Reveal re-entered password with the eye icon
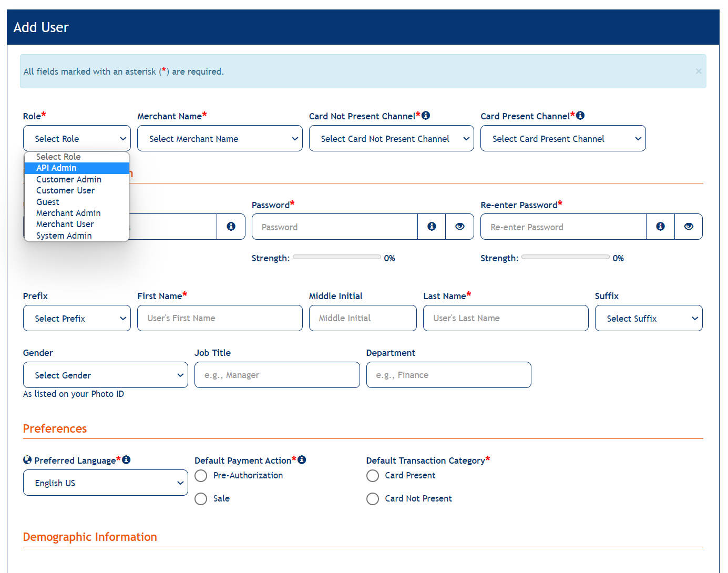This screenshot has width=728, height=573. point(689,227)
